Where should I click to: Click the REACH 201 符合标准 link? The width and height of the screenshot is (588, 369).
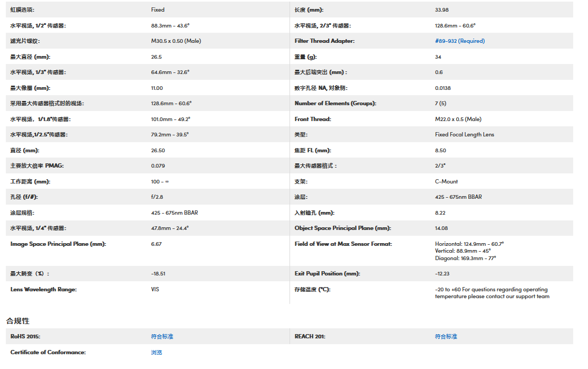point(446,337)
